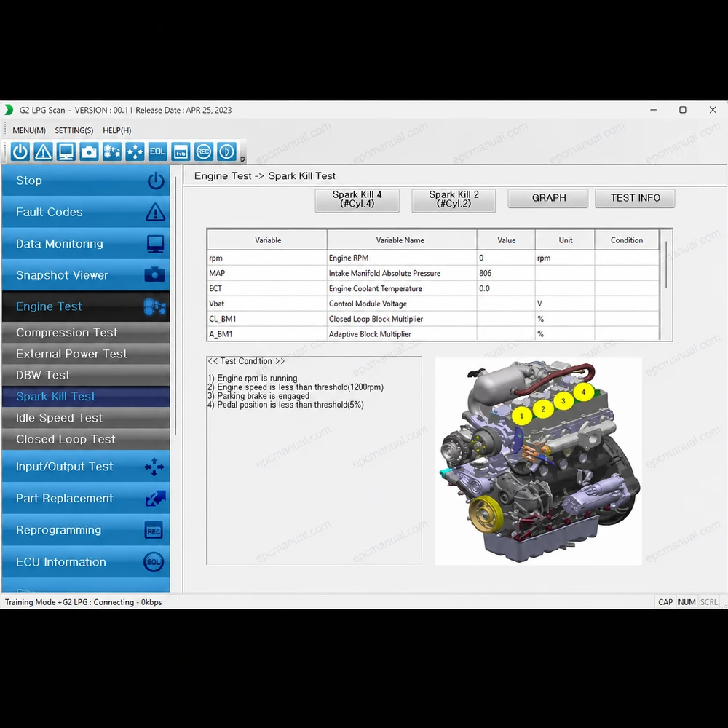The width and height of the screenshot is (728, 728).
Task: Click the play circle toolbar icon
Action: click(226, 152)
